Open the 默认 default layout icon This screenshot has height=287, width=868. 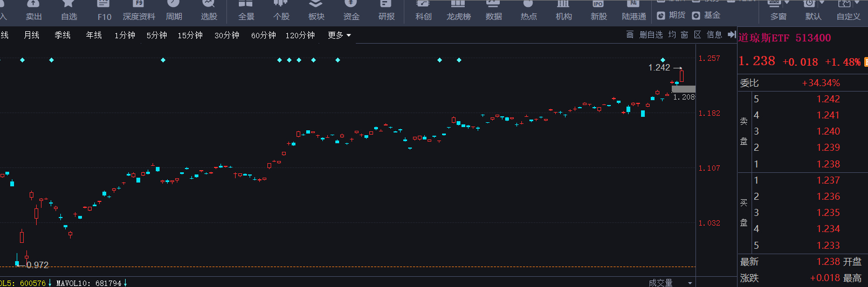pyautogui.click(x=813, y=11)
